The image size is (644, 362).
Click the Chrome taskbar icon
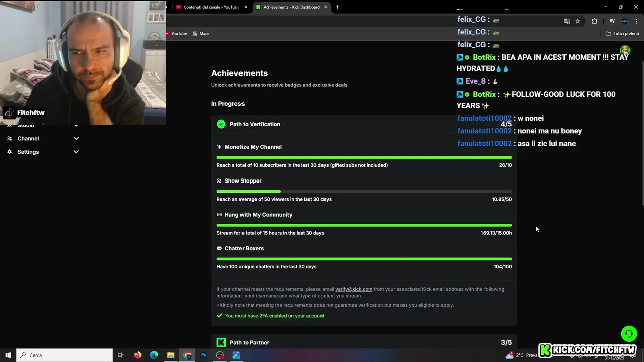point(187,355)
